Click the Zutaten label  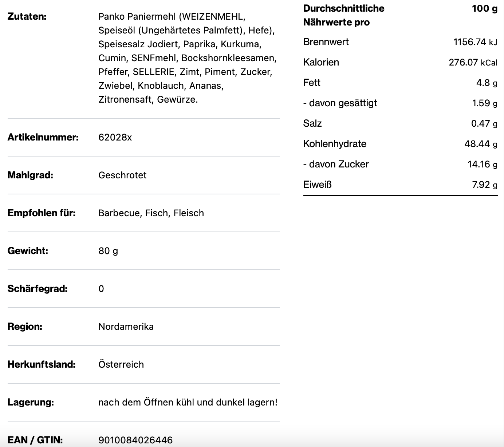[27, 16]
